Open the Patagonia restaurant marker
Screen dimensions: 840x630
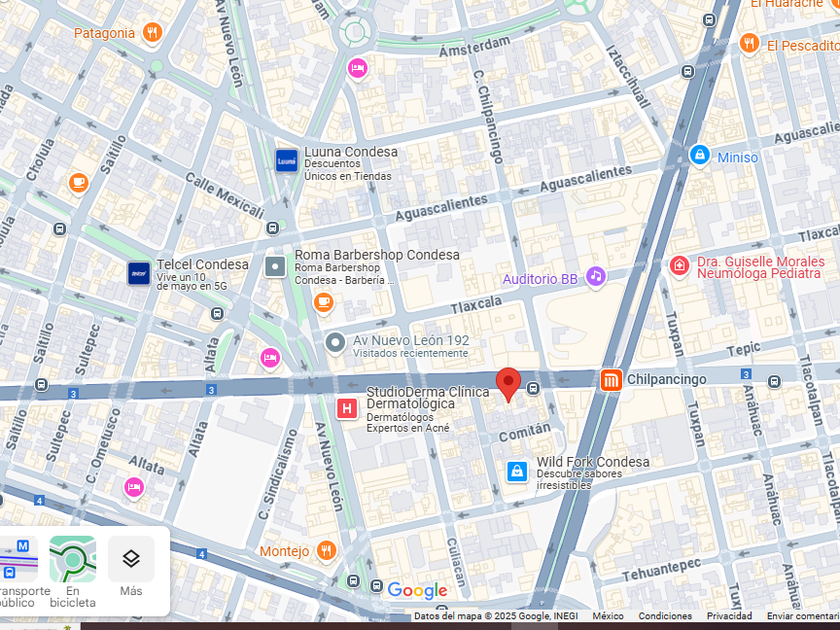[153, 33]
